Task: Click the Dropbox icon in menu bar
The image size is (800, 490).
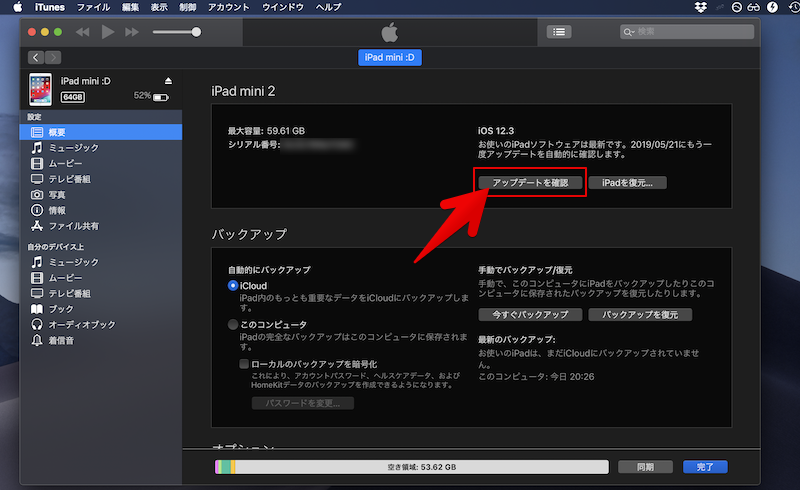Action: tap(699, 7)
